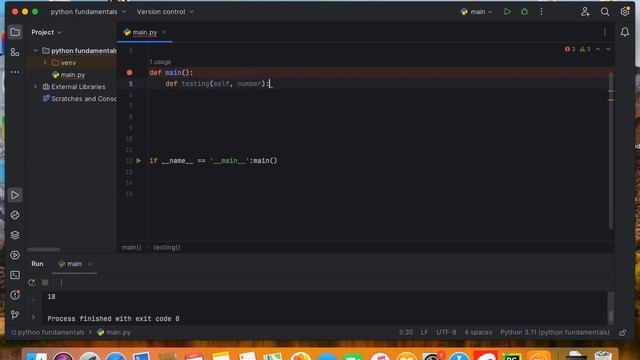Image resolution: width=640 pixels, height=360 pixels.
Task: Open 4 spaces indent settings
Action: pos(478,333)
